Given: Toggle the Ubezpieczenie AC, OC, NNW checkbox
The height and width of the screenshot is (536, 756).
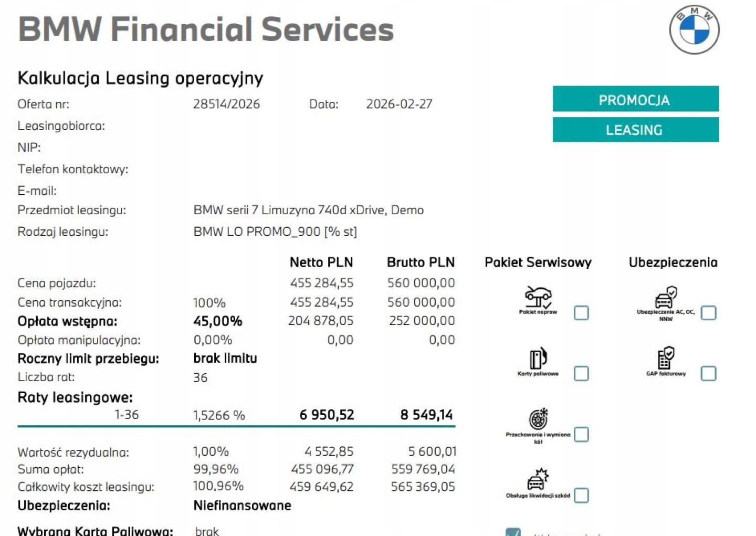Looking at the screenshot, I should 708,313.
